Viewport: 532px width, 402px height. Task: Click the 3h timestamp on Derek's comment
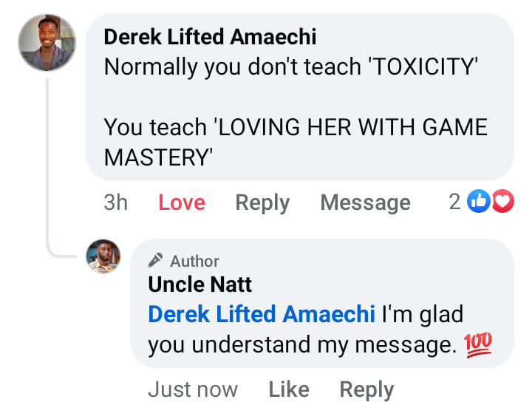pyautogui.click(x=116, y=202)
